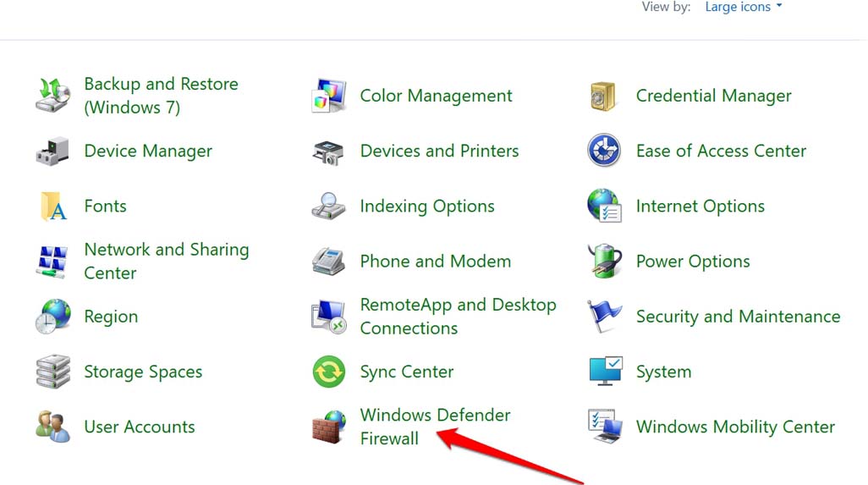Open the Backup and Restore (Windows 7) link

(x=161, y=96)
